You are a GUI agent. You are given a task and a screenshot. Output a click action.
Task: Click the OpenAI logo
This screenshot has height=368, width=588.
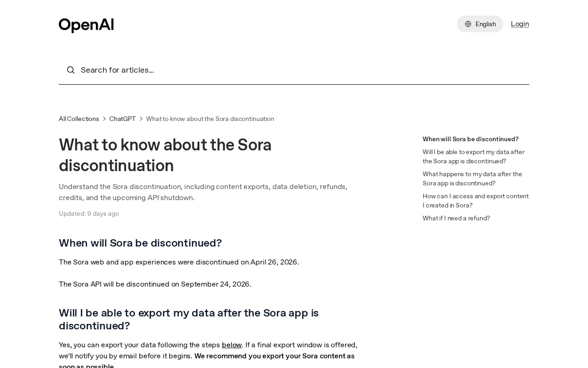click(x=86, y=25)
